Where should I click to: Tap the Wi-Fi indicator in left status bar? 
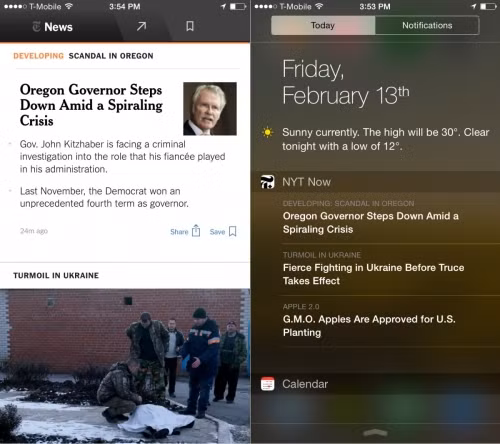coord(69,6)
